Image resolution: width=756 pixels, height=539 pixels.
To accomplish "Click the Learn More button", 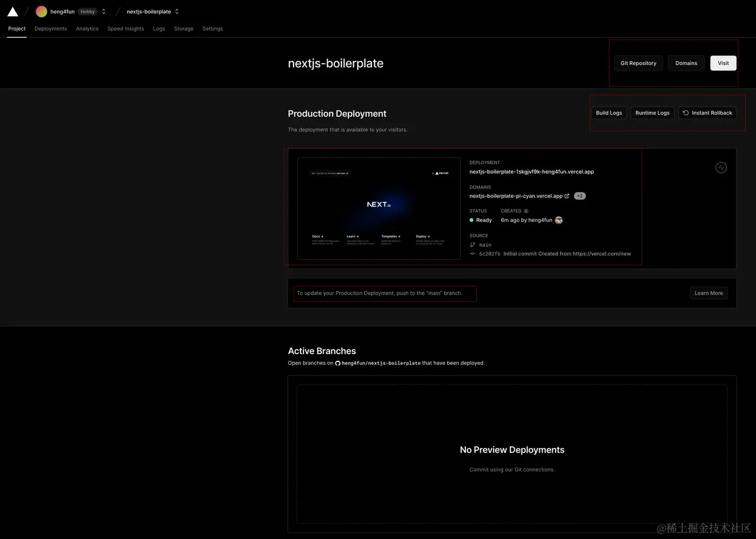I will (x=709, y=293).
